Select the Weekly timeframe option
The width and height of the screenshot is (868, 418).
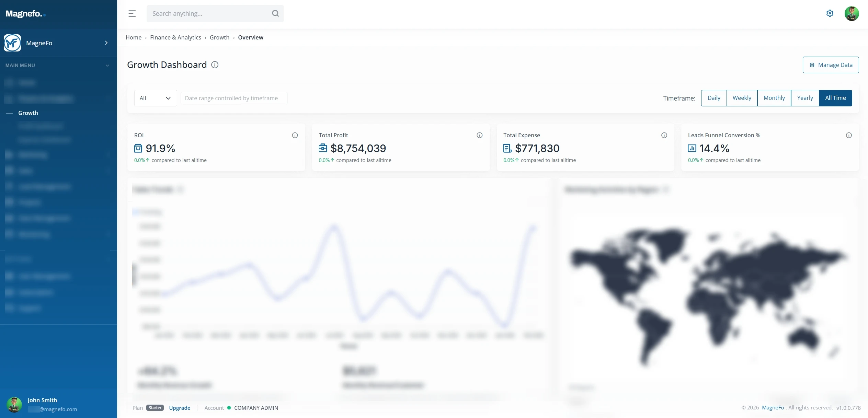(x=742, y=98)
